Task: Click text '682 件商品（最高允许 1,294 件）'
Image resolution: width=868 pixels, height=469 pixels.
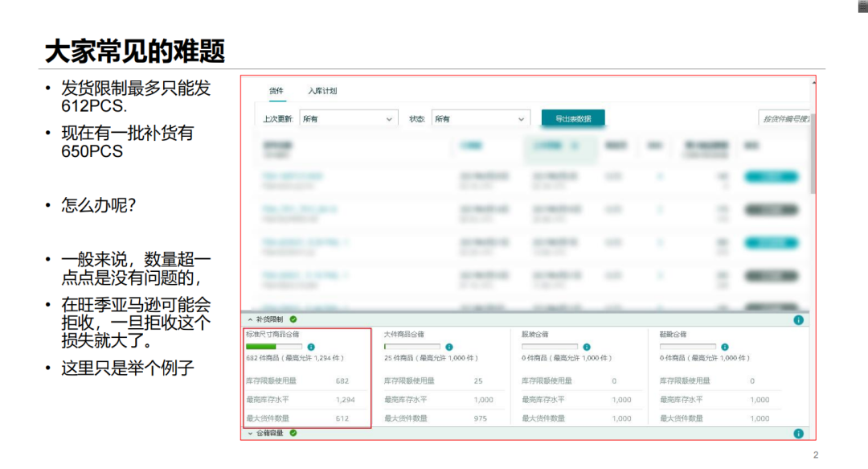Action: [x=295, y=358]
